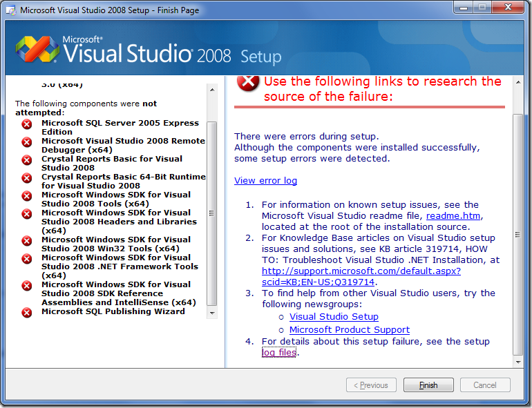Click the error icon beside Windows SDK Tools (x64)
532x408 pixels.
tap(27, 196)
